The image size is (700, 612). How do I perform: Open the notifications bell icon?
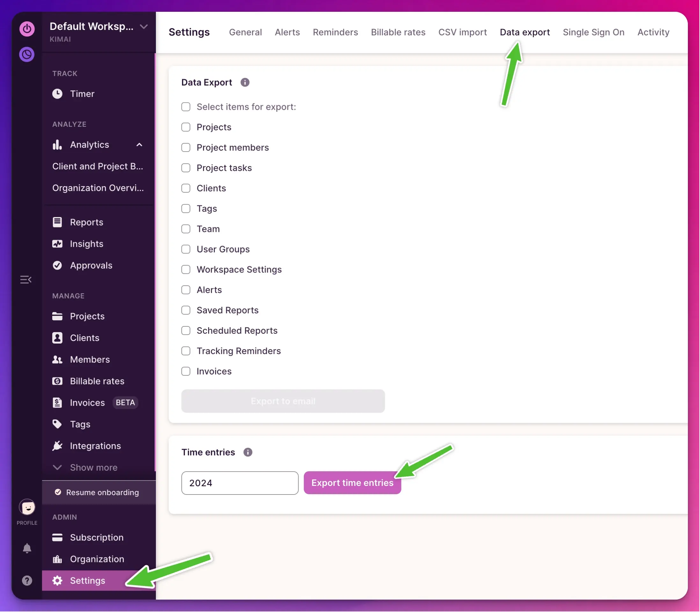(x=27, y=548)
